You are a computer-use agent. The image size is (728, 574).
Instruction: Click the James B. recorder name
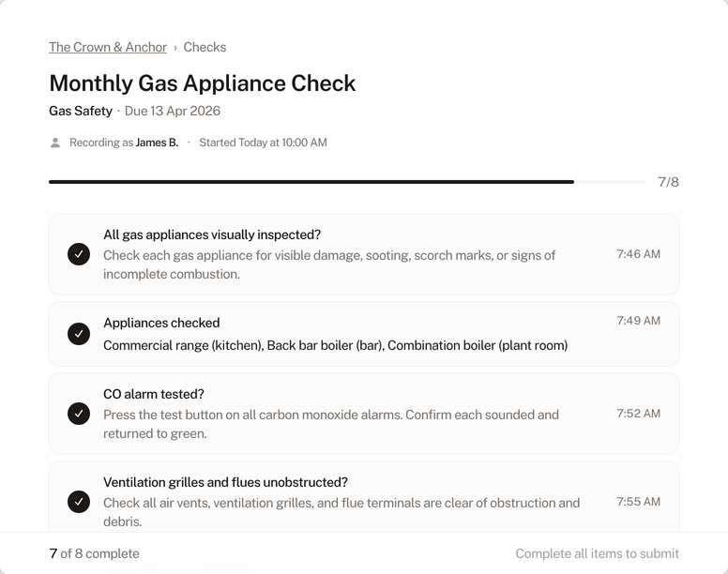click(x=157, y=143)
